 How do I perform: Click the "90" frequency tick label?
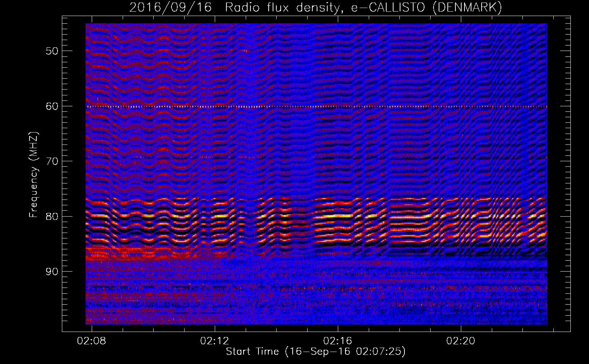point(52,272)
